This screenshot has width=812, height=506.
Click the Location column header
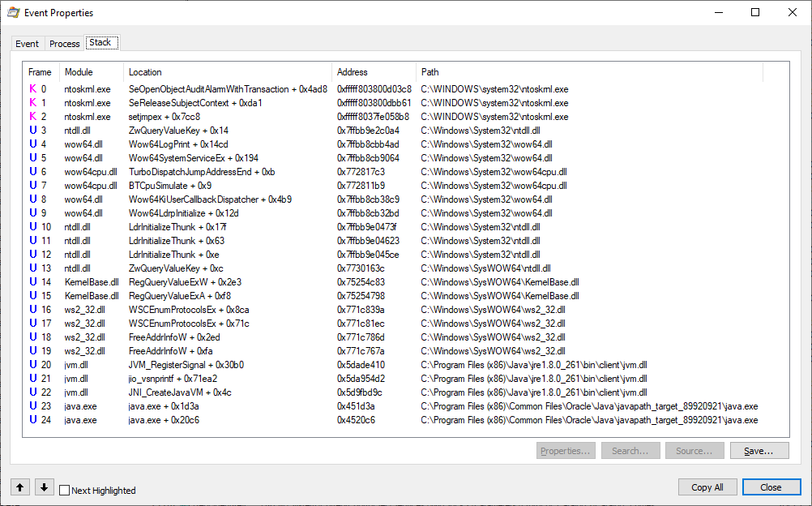(145, 72)
